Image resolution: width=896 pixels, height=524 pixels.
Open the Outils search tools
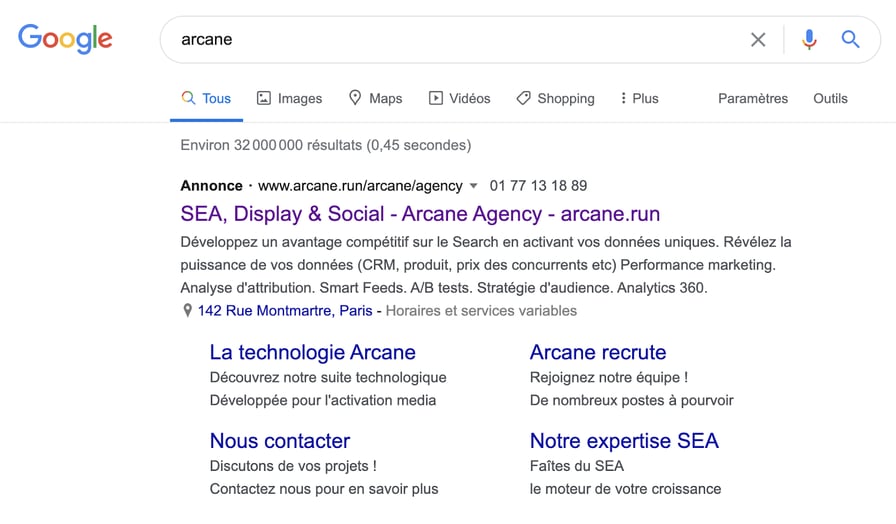[830, 98]
